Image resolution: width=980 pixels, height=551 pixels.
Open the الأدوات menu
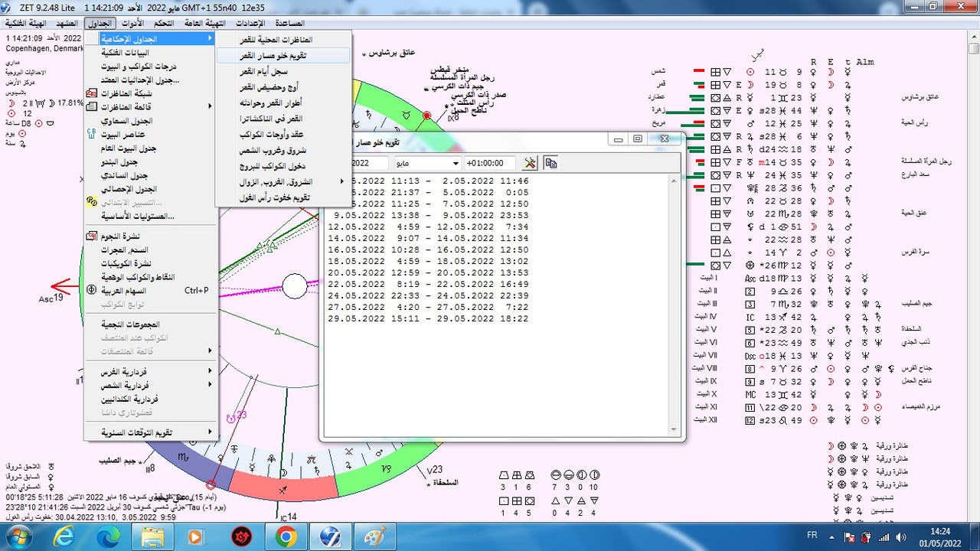(133, 24)
